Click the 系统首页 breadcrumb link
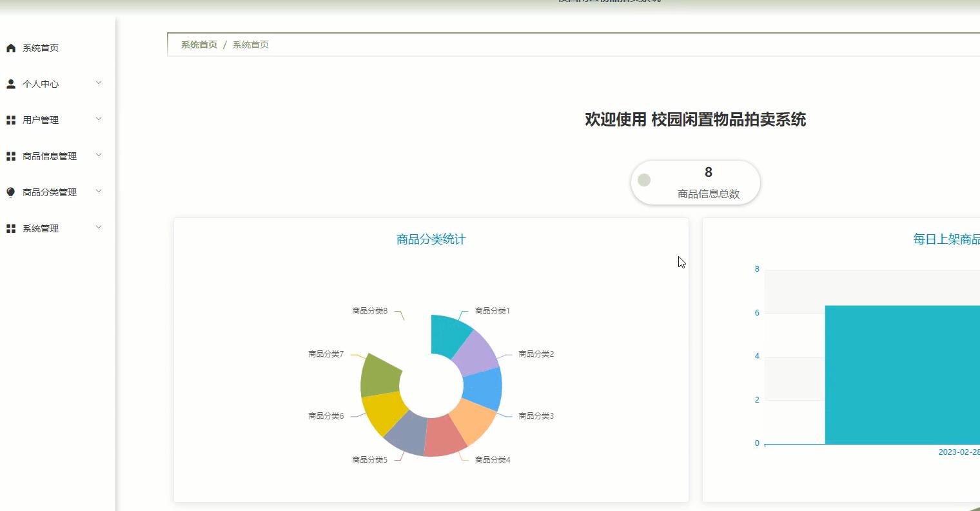Image resolution: width=980 pixels, height=511 pixels. (x=197, y=44)
